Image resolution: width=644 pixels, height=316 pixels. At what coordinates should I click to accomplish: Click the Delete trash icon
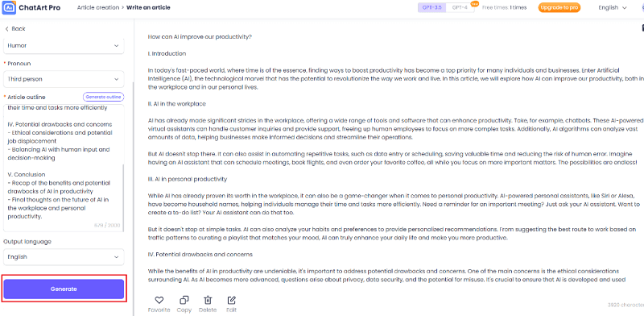pos(208,300)
